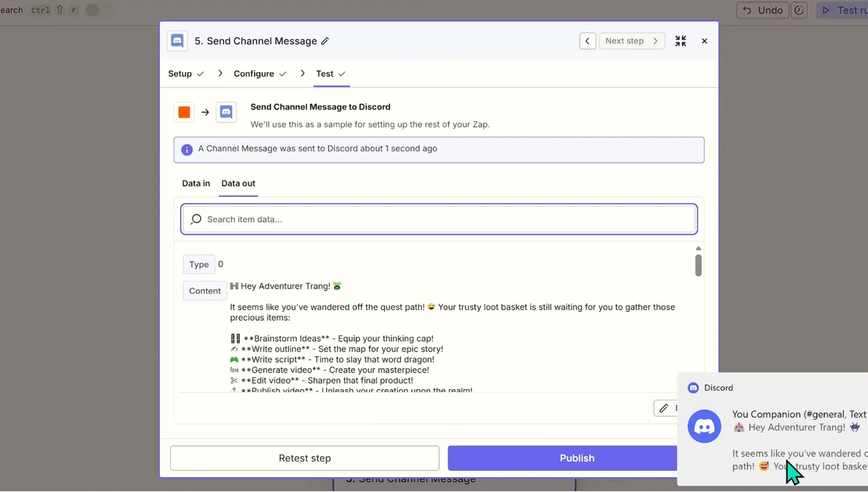Click the "Edit video" line in Content
The width and height of the screenshot is (868, 492).
pos(322,381)
